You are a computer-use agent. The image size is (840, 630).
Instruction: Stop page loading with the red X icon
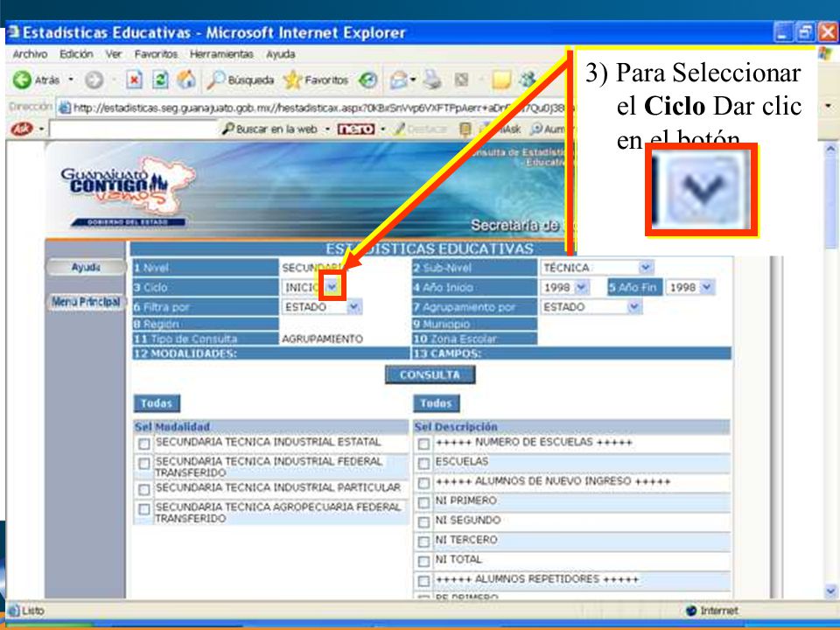[x=135, y=80]
